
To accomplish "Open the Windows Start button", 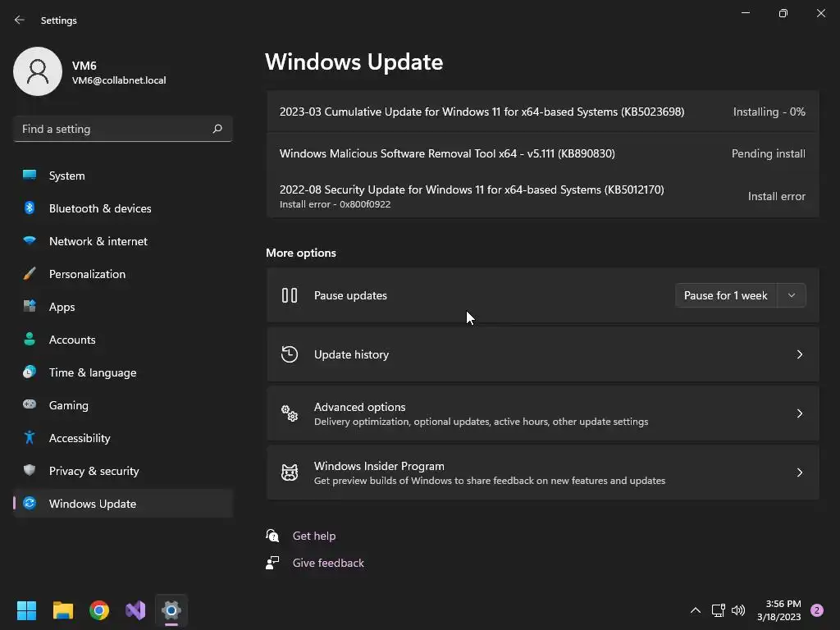I will pos(26,610).
